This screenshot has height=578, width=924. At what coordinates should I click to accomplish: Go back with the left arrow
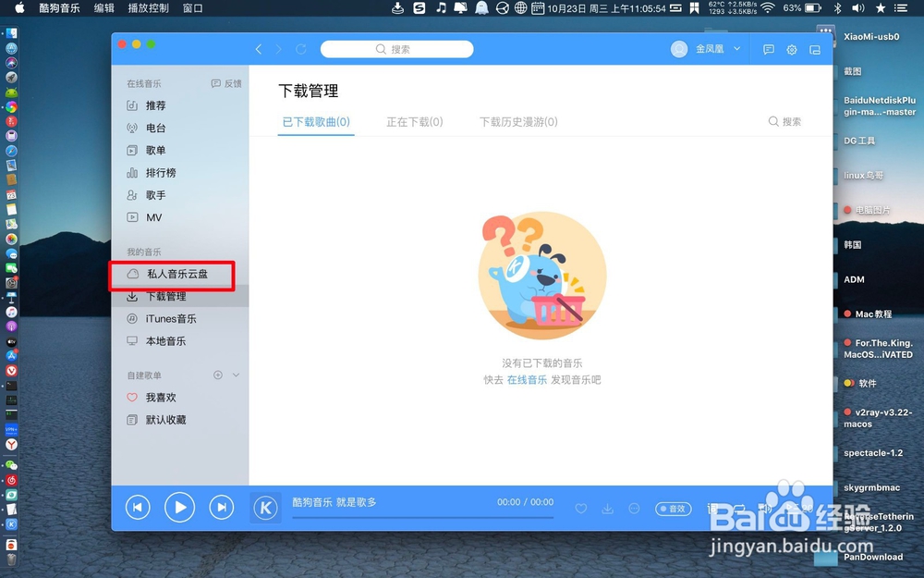click(258, 50)
